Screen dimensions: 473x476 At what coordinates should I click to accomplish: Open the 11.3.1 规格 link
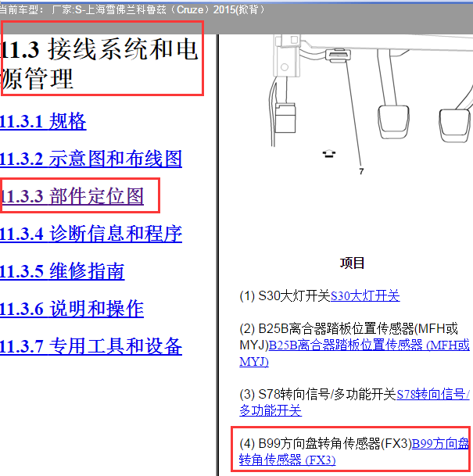pyautogui.click(x=43, y=121)
